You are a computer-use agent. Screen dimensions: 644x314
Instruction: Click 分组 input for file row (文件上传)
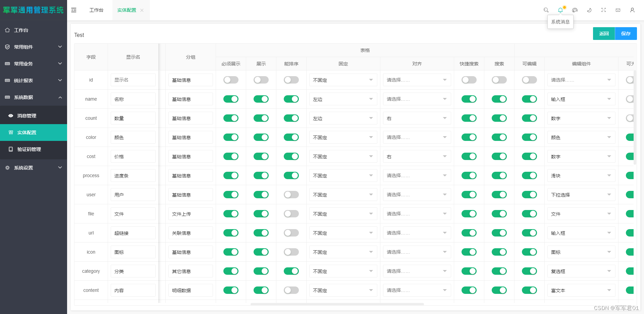point(191,214)
